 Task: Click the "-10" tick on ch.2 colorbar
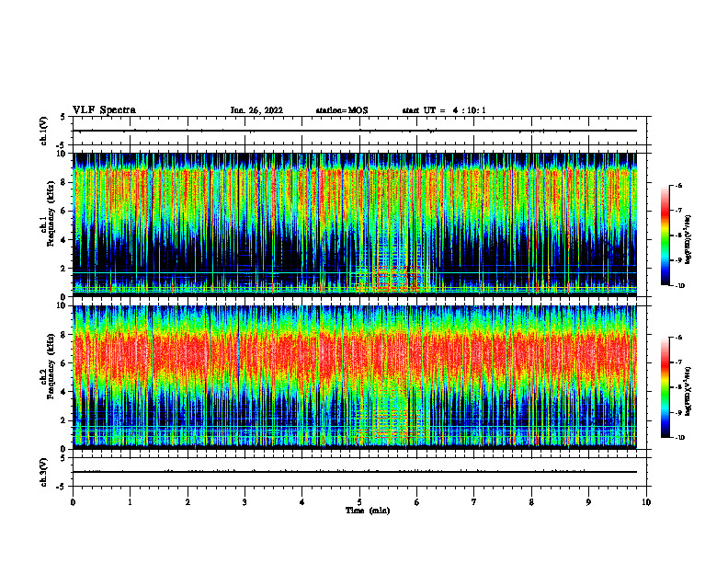click(680, 438)
